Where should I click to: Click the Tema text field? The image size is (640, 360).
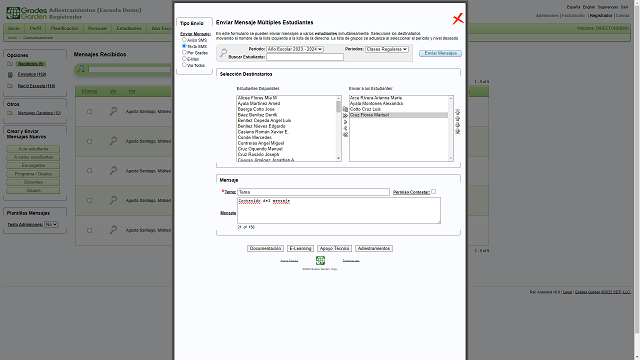click(x=313, y=192)
